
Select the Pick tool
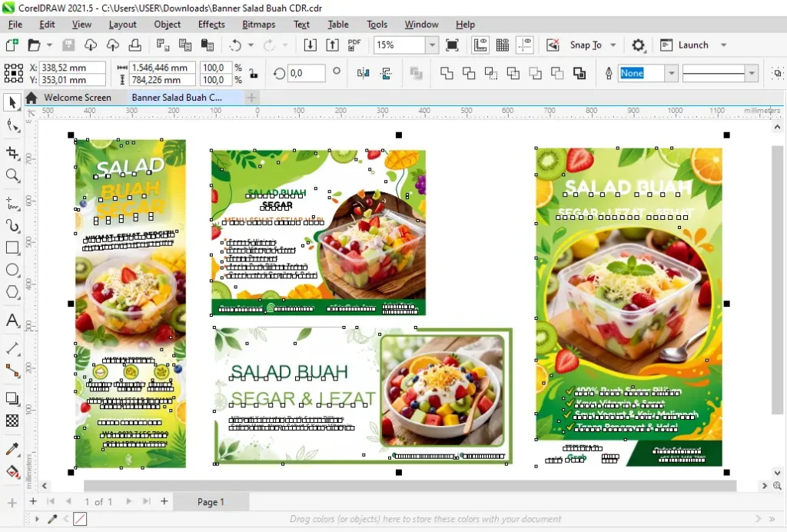12,102
